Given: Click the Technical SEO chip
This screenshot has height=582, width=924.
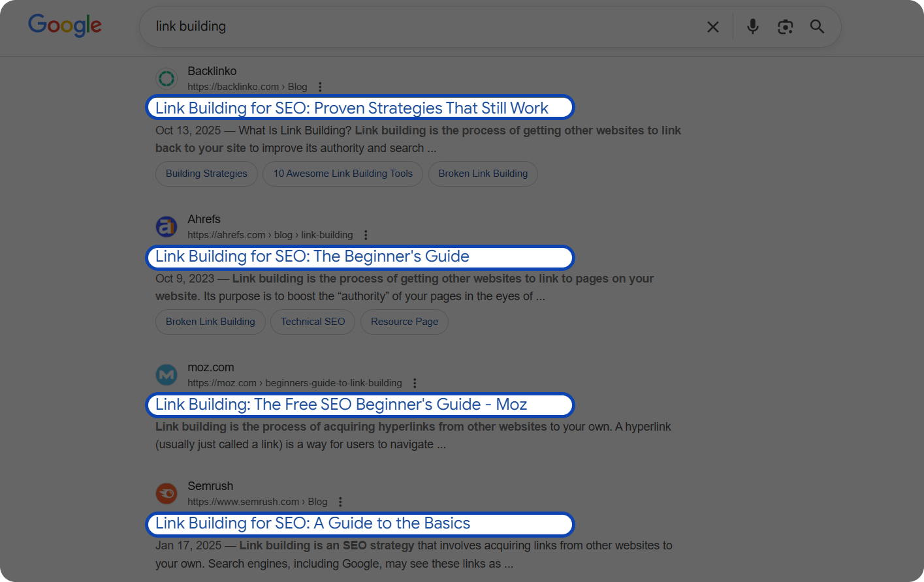Looking at the screenshot, I should click(x=312, y=322).
